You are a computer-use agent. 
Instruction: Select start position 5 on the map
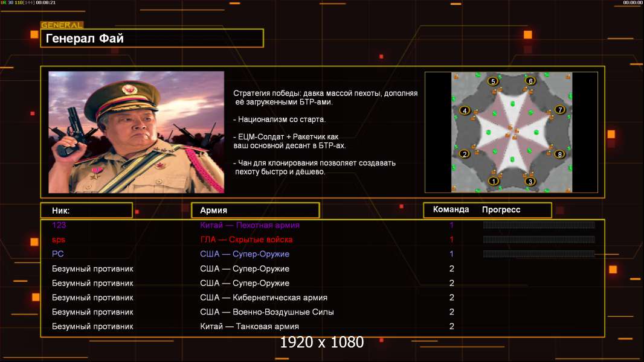[493, 81]
